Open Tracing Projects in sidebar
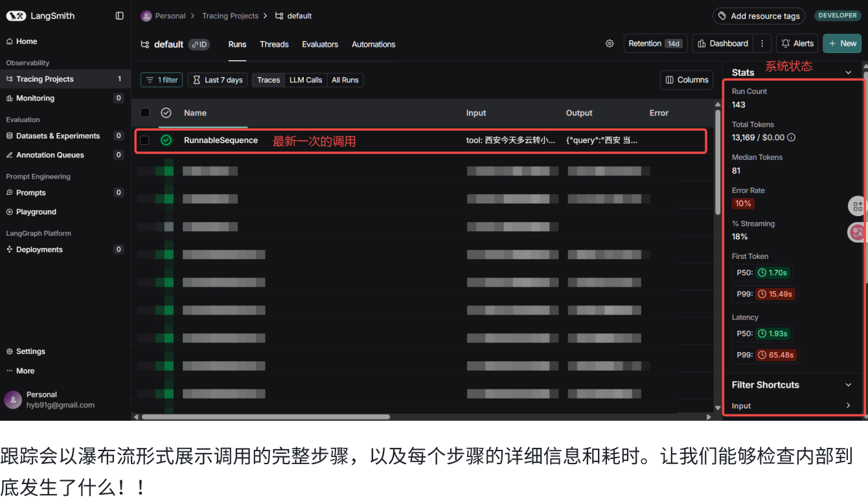The width and height of the screenshot is (868, 501). [x=65, y=79]
